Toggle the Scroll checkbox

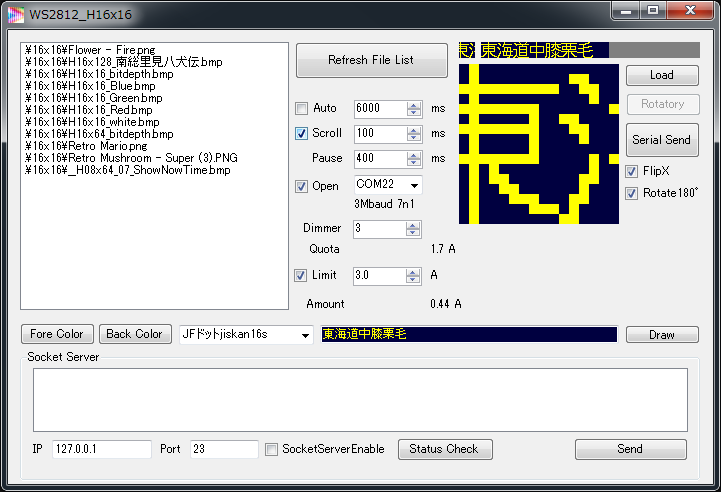click(301, 133)
